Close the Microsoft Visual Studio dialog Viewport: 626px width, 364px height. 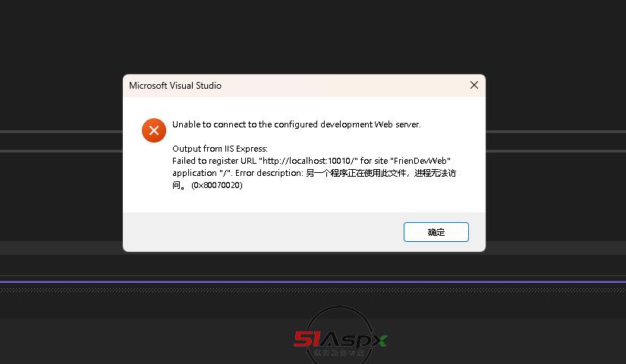[474, 85]
